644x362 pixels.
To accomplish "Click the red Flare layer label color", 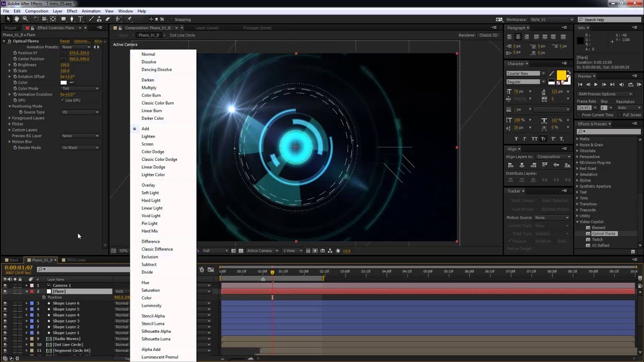I will click(32, 291).
